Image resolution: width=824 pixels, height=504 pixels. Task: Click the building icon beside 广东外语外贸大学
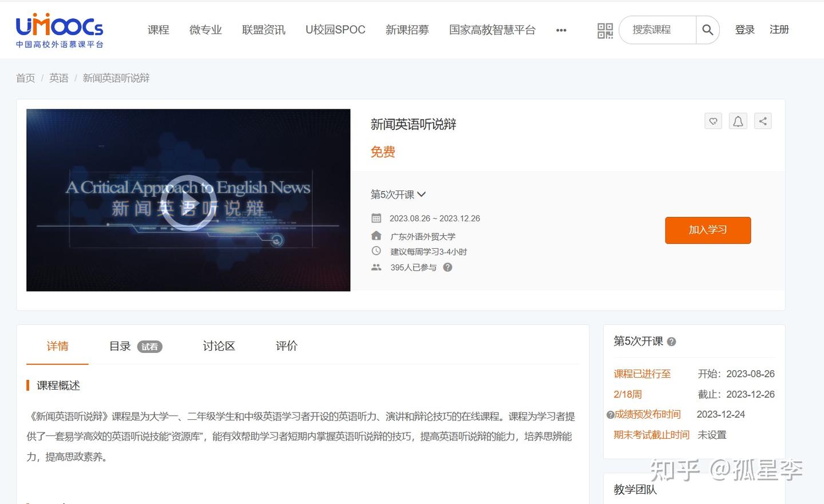[x=376, y=235]
